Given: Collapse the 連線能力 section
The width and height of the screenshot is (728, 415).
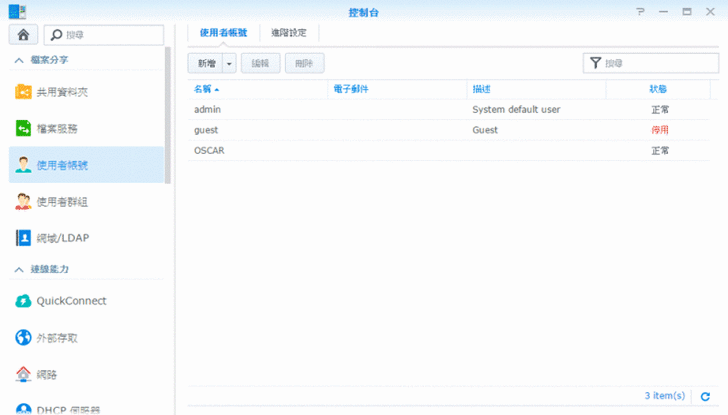Looking at the screenshot, I should (x=18, y=270).
